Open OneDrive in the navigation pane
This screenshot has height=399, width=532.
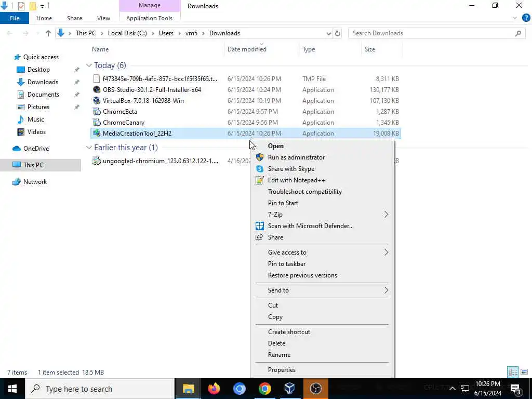click(x=36, y=149)
